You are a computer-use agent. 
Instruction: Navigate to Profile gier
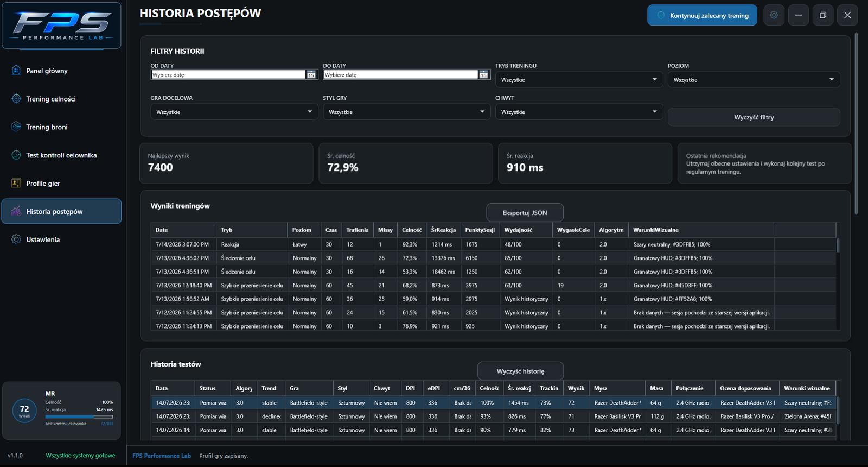click(x=61, y=184)
